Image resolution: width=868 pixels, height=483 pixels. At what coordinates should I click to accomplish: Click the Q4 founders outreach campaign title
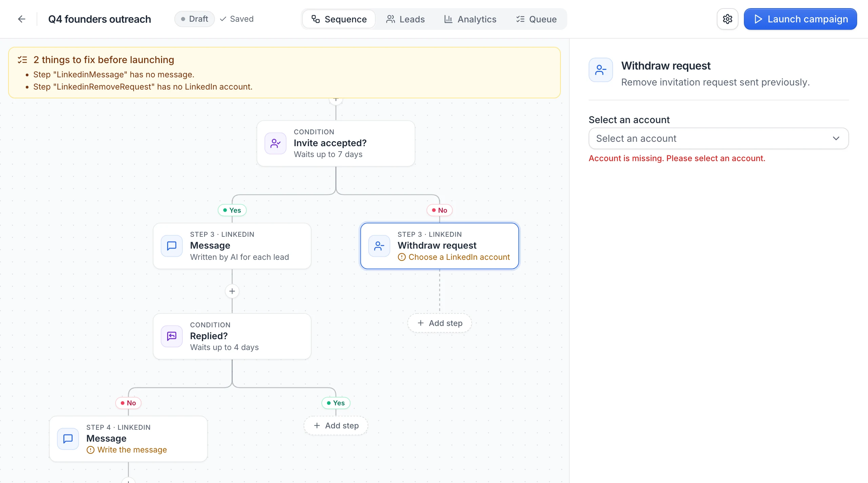[99, 19]
